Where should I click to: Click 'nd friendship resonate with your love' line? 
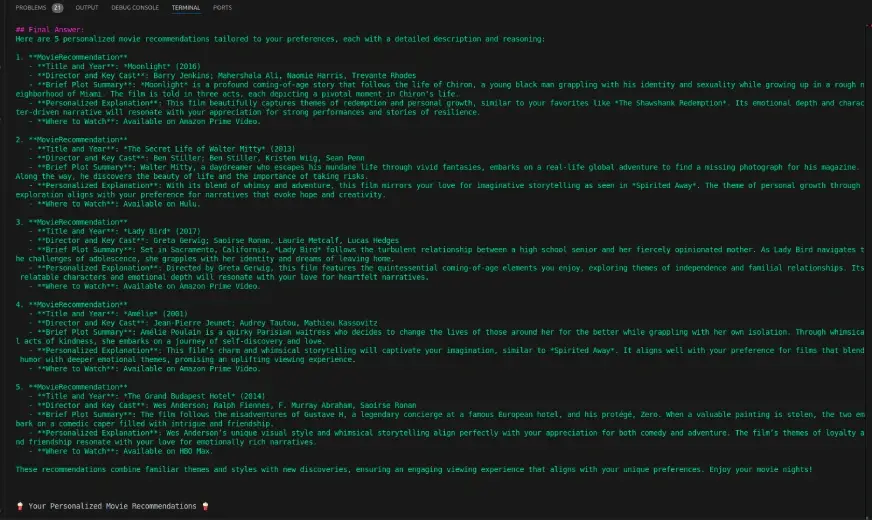[x=166, y=442]
